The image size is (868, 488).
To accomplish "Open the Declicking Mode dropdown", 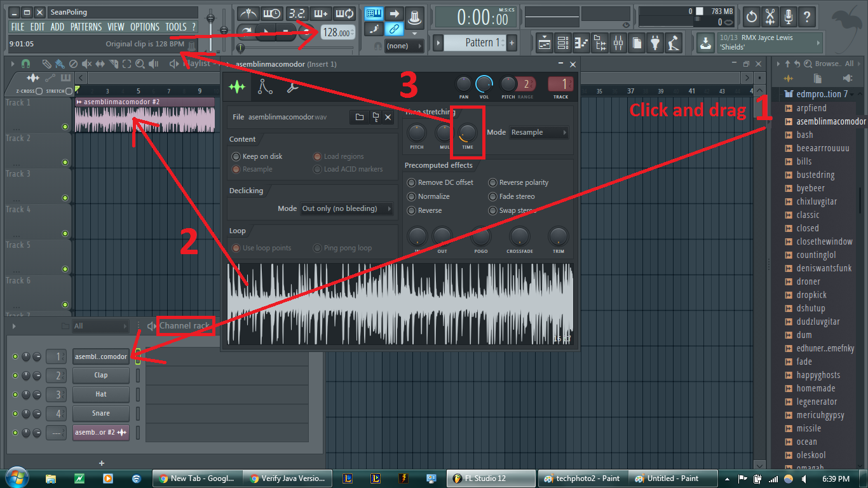I will point(346,208).
